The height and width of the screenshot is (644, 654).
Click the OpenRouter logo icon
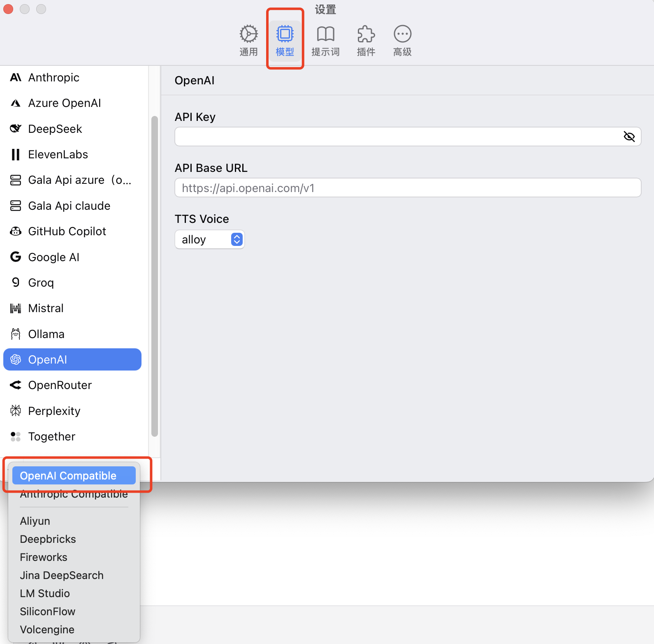(16, 385)
